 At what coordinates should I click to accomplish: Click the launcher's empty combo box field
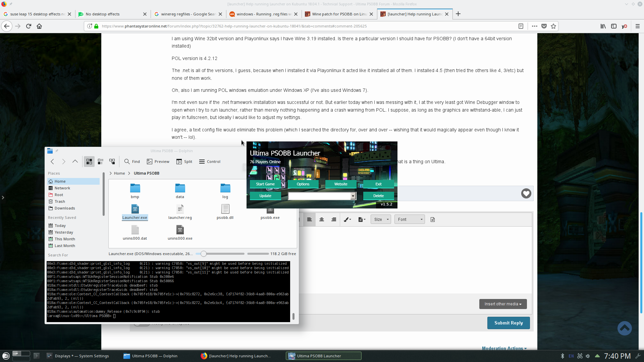[x=319, y=196]
